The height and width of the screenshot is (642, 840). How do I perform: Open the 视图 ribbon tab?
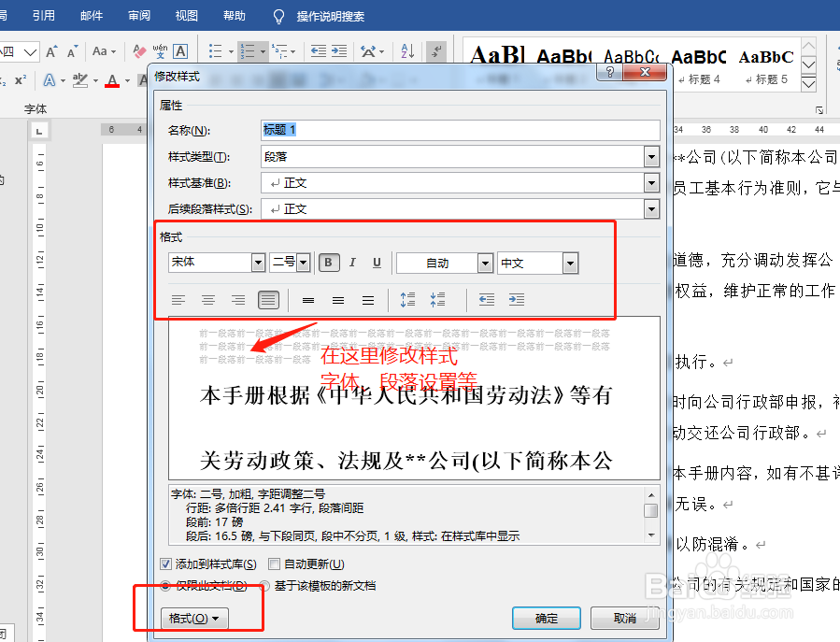(x=186, y=15)
